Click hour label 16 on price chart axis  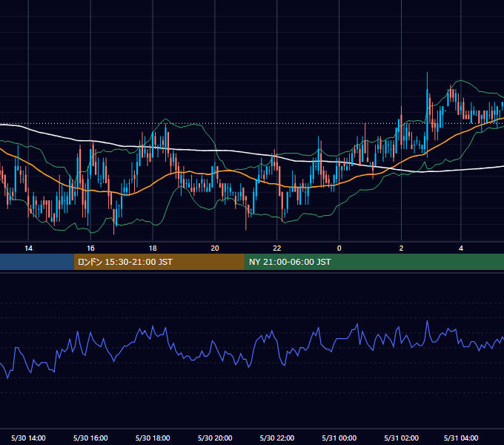click(90, 248)
